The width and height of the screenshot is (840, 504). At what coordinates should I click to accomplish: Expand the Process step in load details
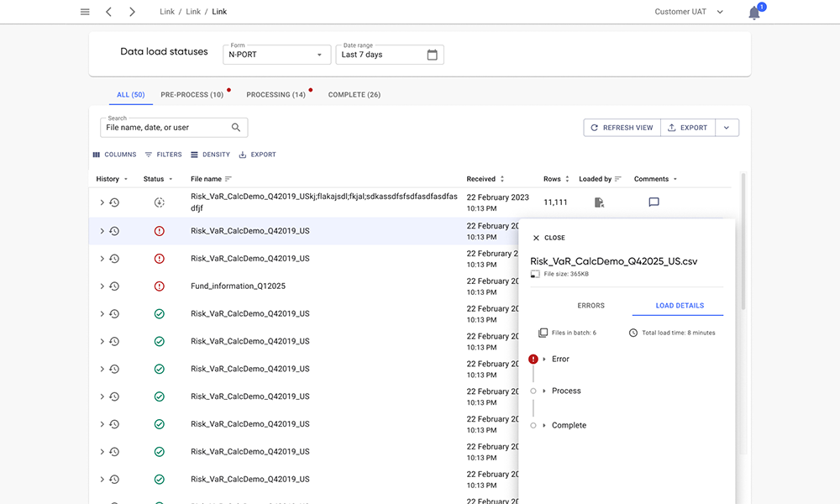coord(544,391)
